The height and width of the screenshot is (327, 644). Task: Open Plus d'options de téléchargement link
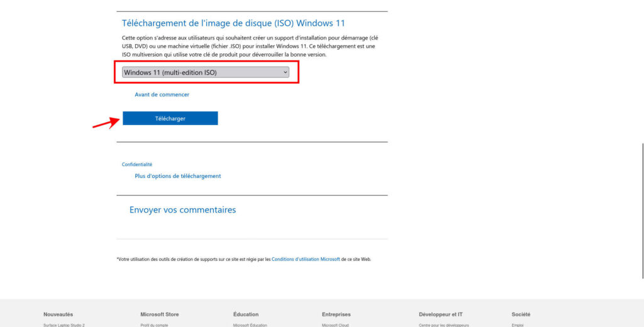coord(178,176)
